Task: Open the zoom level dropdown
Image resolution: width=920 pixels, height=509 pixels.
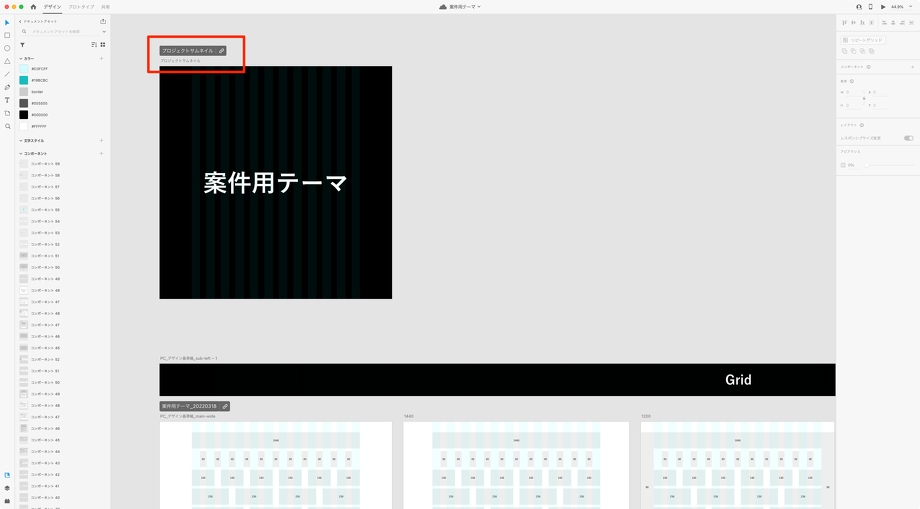Action: click(x=911, y=7)
